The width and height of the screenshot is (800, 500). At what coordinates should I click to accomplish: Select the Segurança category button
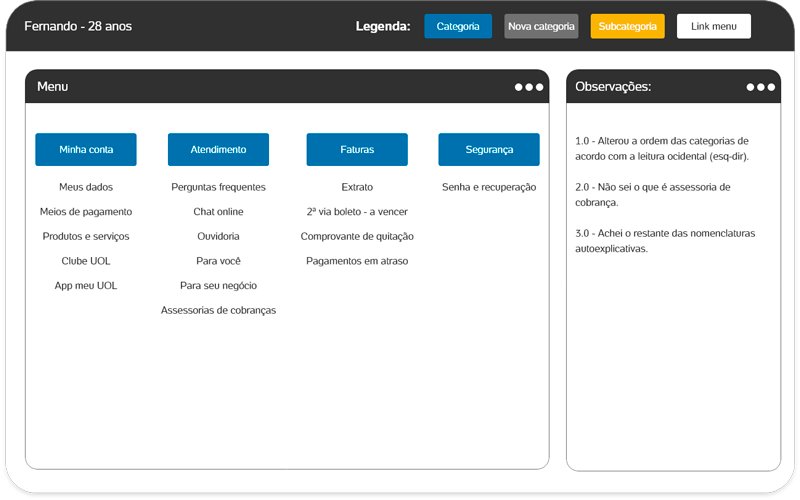click(x=489, y=149)
